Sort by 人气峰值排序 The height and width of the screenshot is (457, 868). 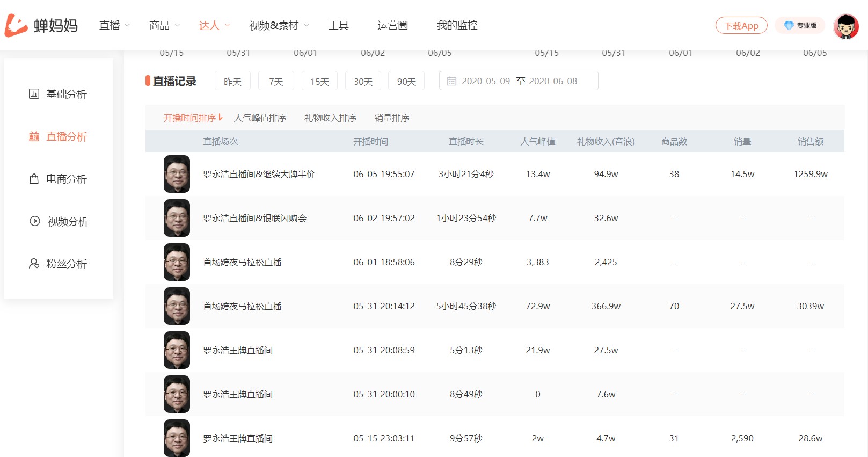(x=260, y=118)
